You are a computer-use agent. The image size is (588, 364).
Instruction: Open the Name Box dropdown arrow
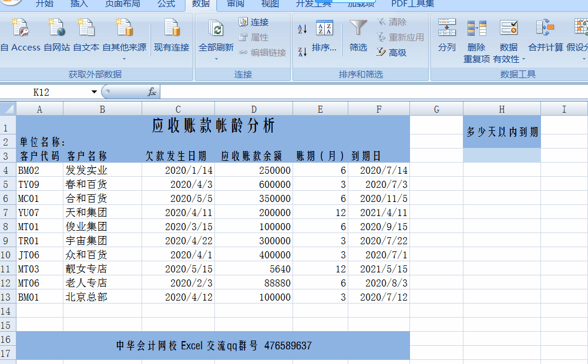click(x=94, y=92)
